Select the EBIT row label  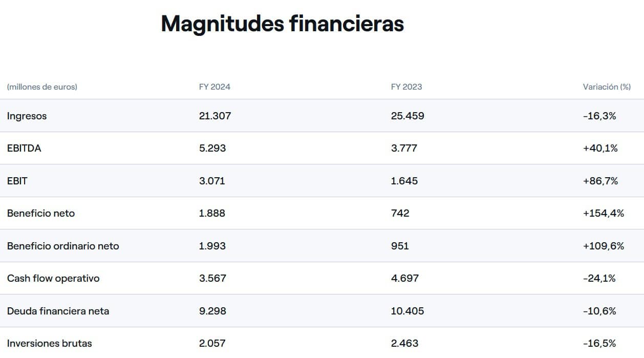[17, 181]
